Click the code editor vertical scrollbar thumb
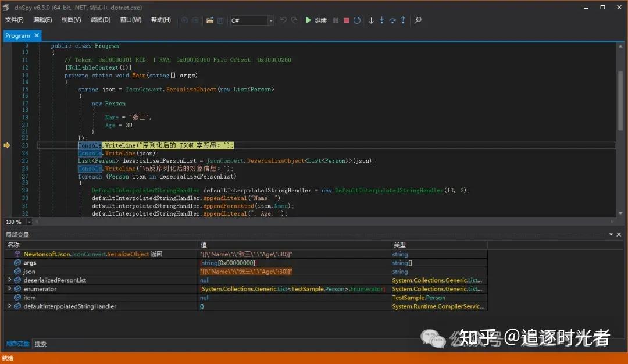 (620, 100)
